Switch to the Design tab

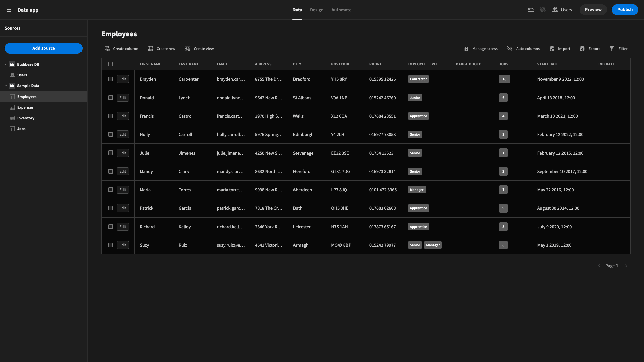(317, 10)
